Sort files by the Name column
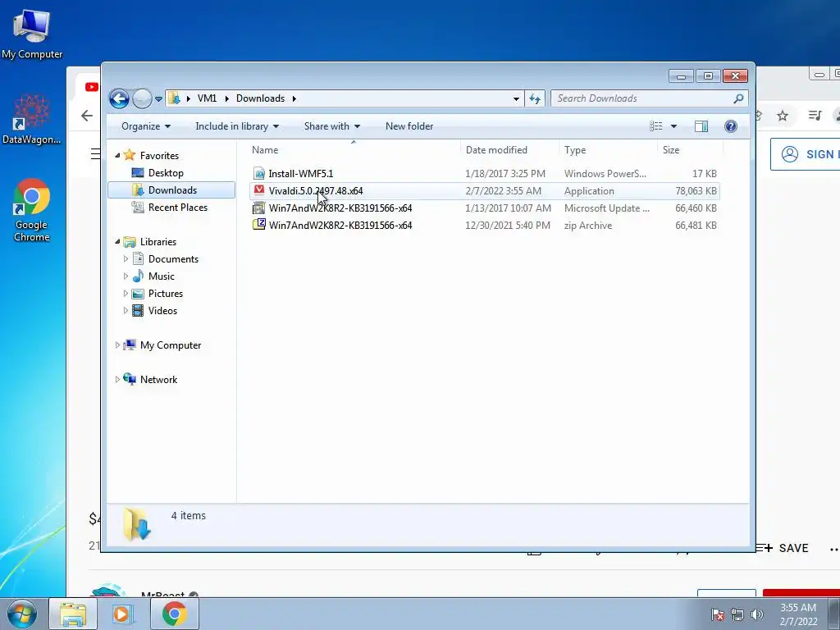The width and height of the screenshot is (840, 630). click(354, 150)
